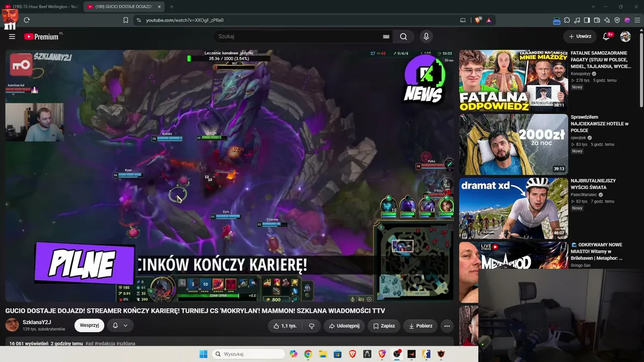Open Windows Start menu
Viewport: 644px width, 362px height.
(x=203, y=354)
